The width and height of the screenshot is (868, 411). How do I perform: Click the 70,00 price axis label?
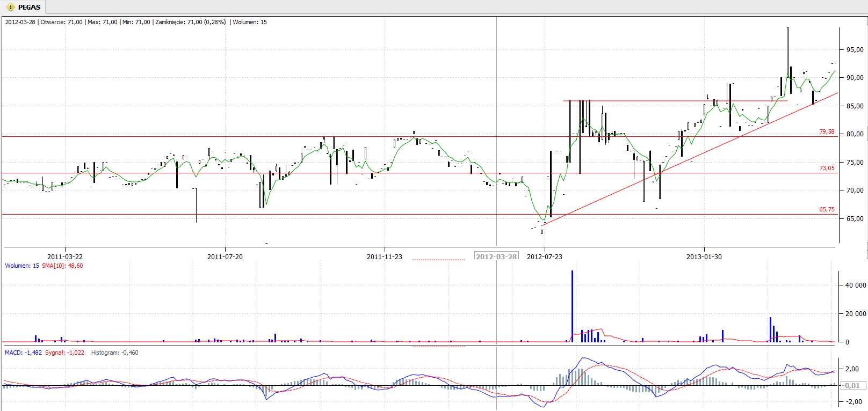pos(855,190)
